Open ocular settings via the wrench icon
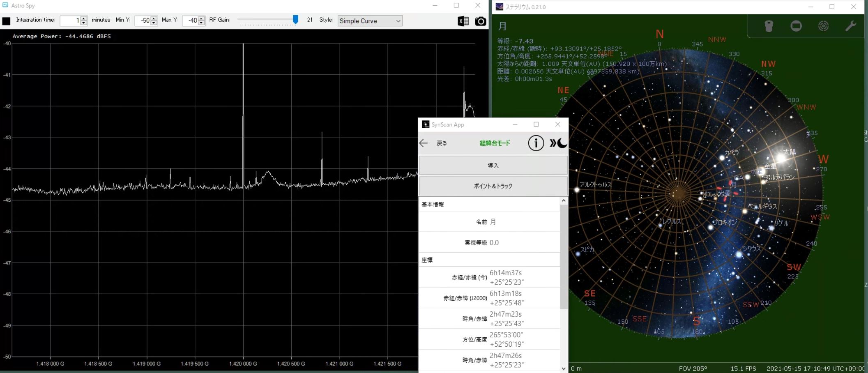Screen dimensions: 868x373 850,26
